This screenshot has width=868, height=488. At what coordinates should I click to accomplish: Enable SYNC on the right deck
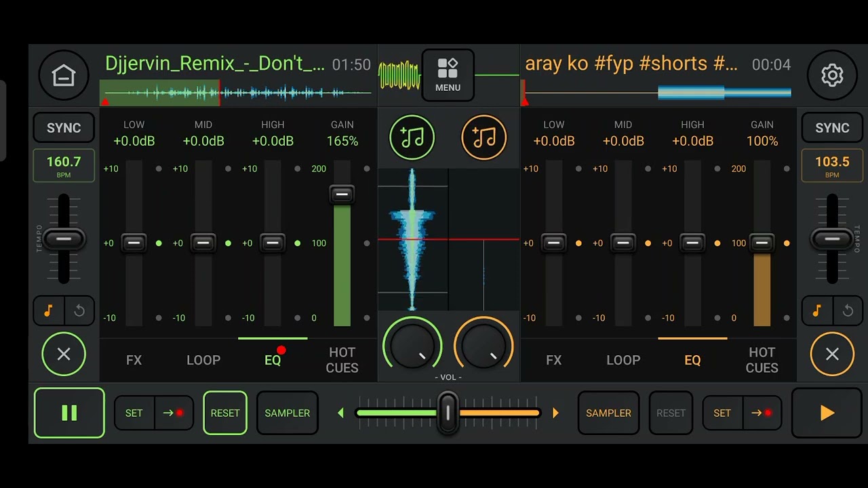point(832,127)
